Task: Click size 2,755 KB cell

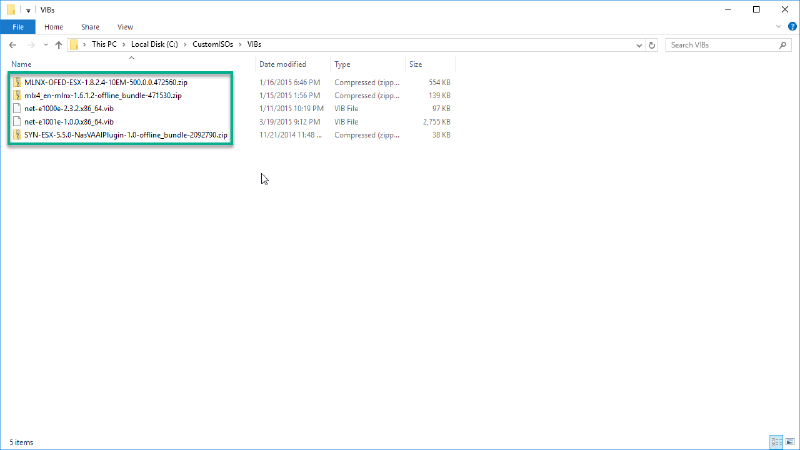Action: [437, 122]
